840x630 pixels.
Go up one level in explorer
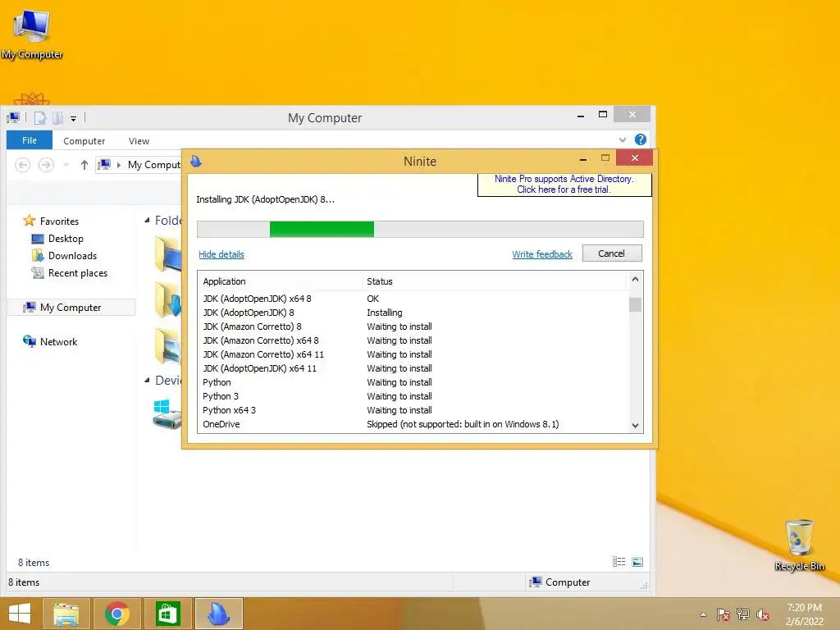84,165
